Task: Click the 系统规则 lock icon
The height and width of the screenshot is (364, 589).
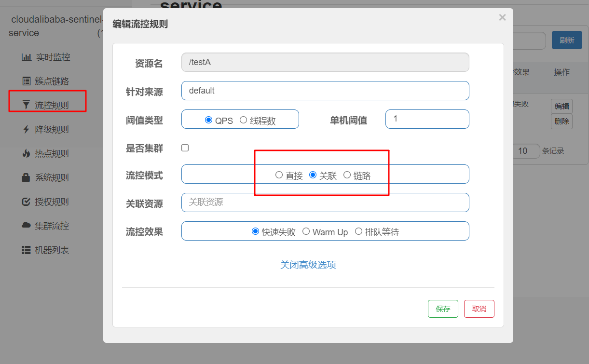Action: point(27,177)
